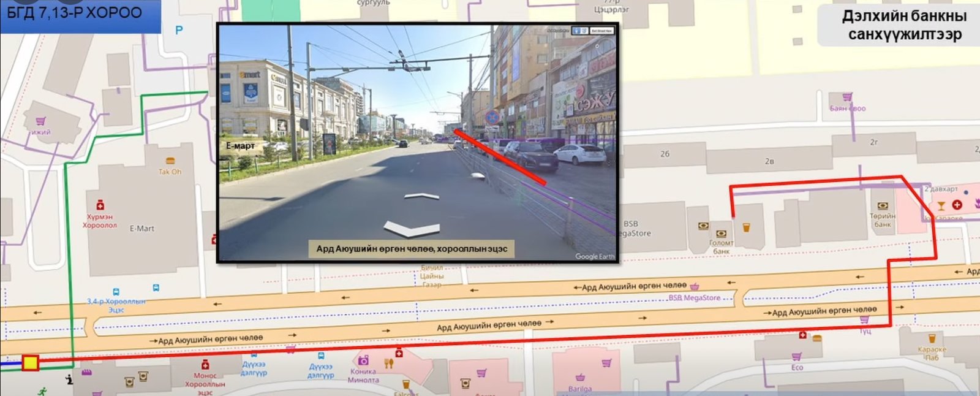Click the parking P symbol
The width and height of the screenshot is (980, 396).
click(x=179, y=30)
